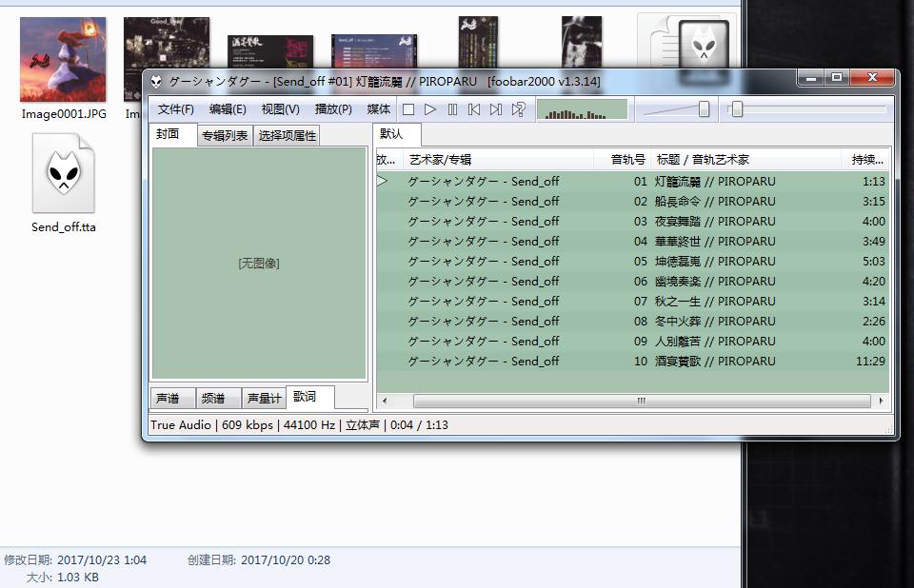Select track 03 夜宴舞踏
Screen dimensions: 914x588
click(x=632, y=222)
